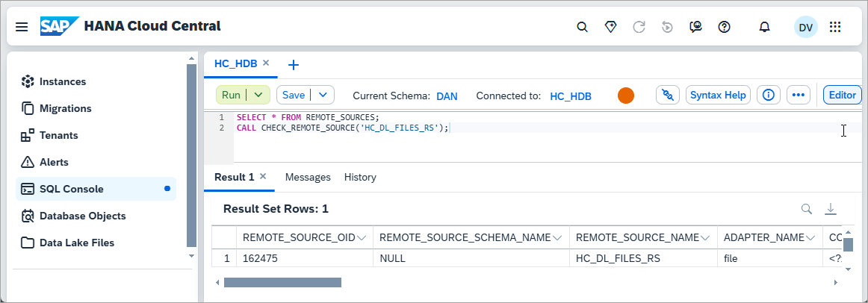
Task: Click the sidebar scroll-down arrow
Action: click(191, 255)
